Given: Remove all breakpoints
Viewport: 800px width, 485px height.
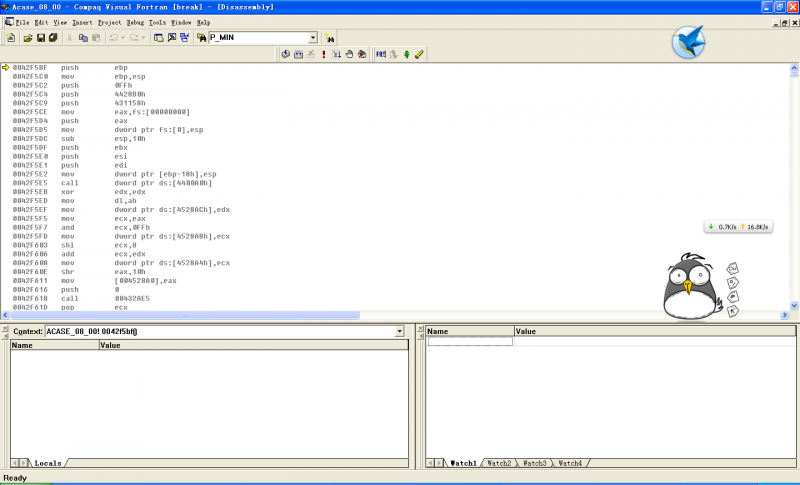Looking at the screenshot, I should [362, 54].
